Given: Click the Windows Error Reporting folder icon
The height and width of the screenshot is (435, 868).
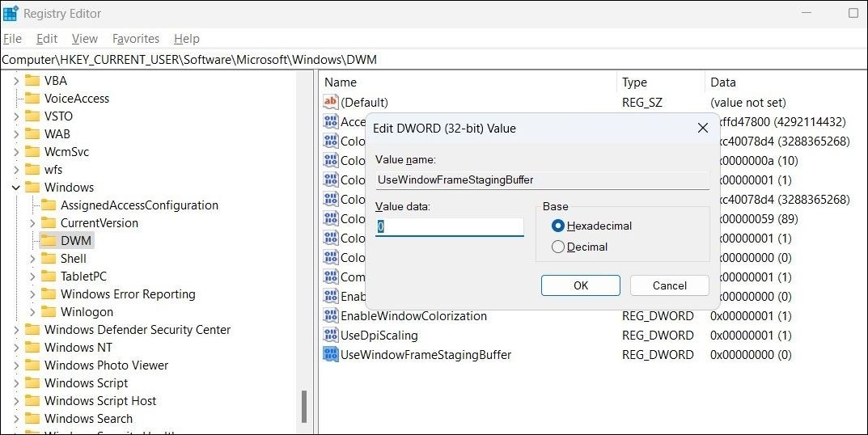Looking at the screenshot, I should (49, 294).
